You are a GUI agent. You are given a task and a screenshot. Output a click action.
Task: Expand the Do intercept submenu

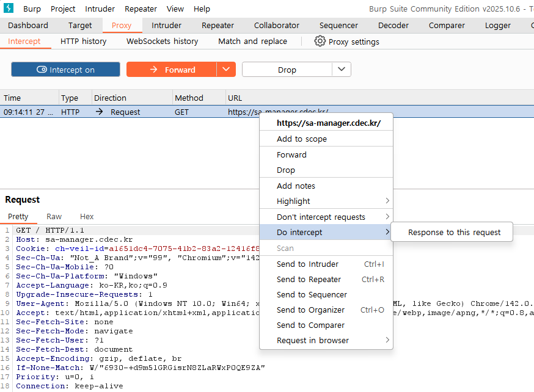(x=326, y=233)
